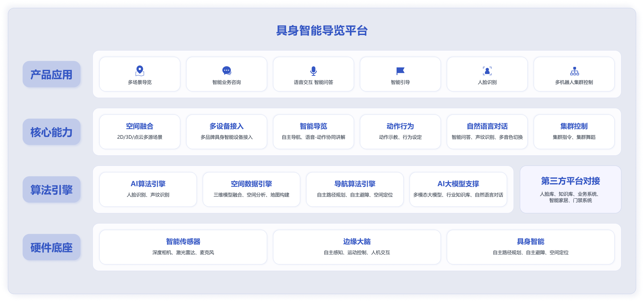Click the 导航算法引擎 card

(355, 189)
